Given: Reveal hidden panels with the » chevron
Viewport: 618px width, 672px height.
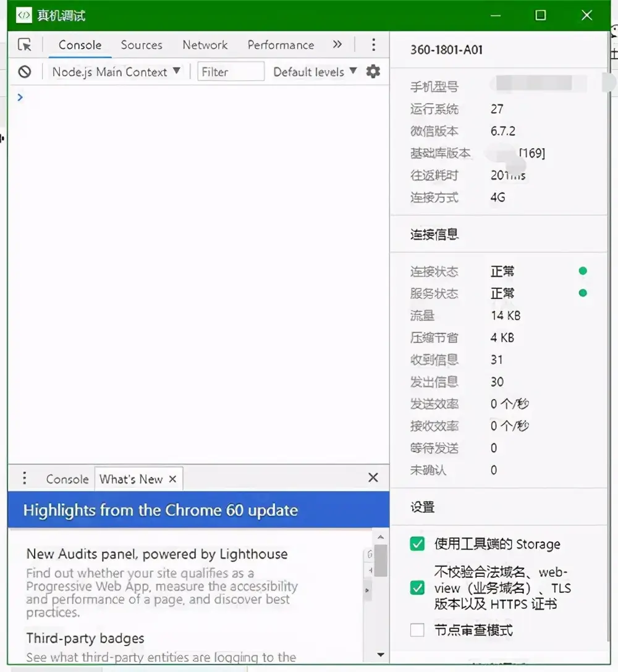Looking at the screenshot, I should [x=337, y=44].
